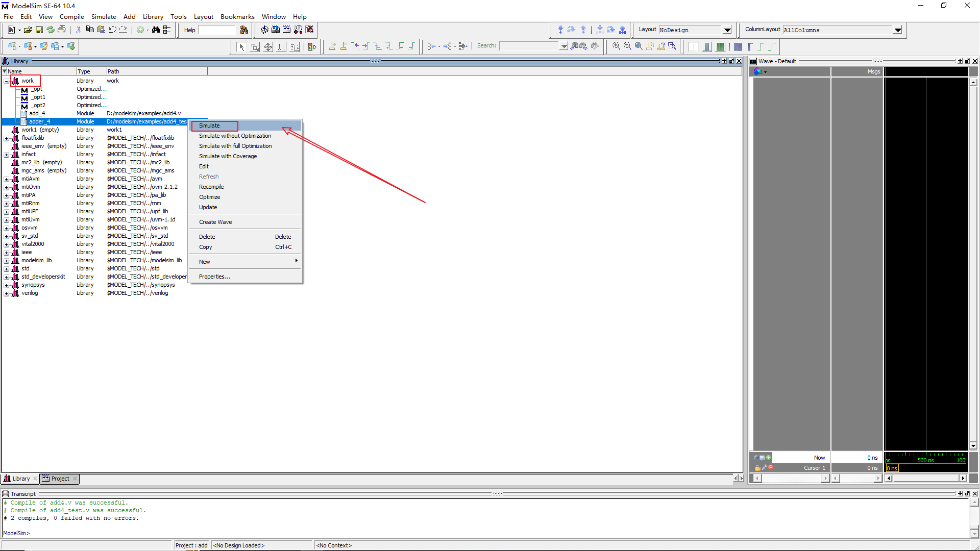Viewport: 980px width, 551px height.
Task: Toggle Zoom Mode button in toolbar
Action: point(255,47)
